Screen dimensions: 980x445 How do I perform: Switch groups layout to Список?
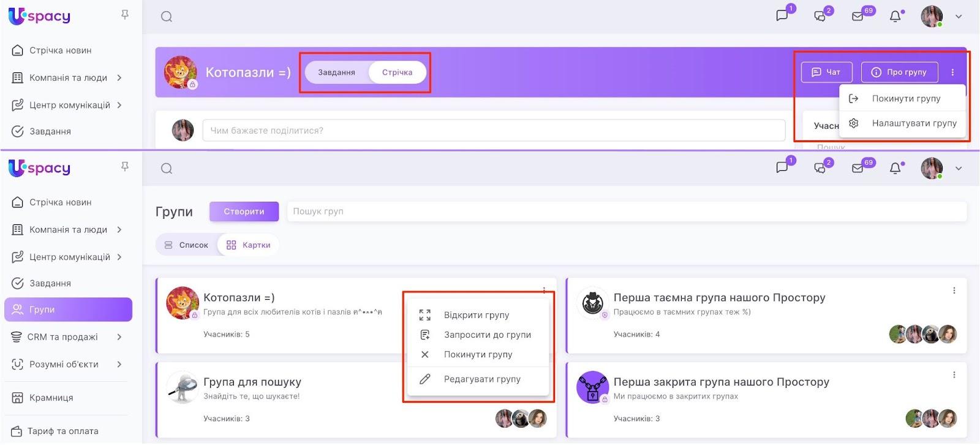[x=186, y=245]
